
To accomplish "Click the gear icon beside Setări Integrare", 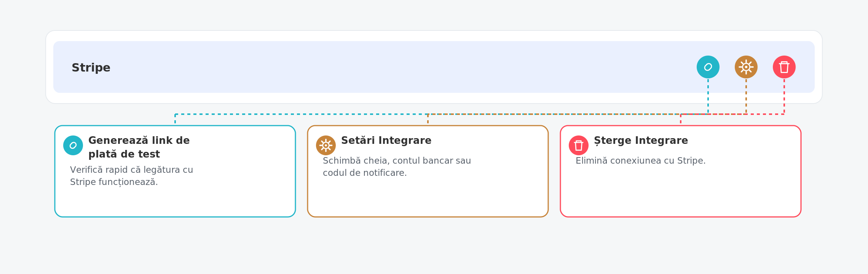I will click(326, 145).
